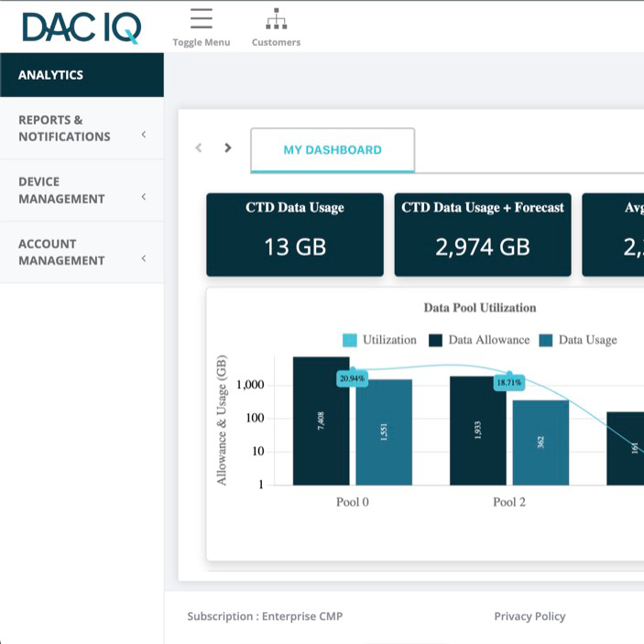
Task: Click the CTD Data Usage 13 GB card
Action: click(295, 235)
